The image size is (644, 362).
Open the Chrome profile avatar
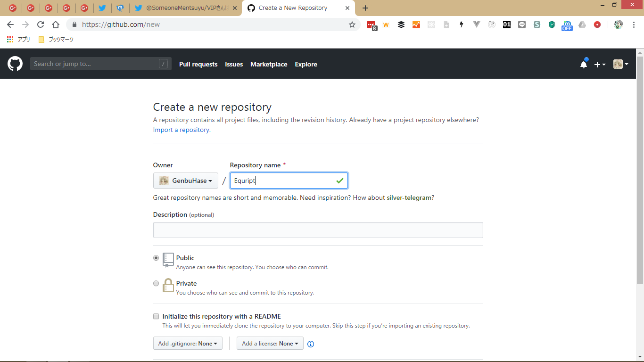(x=619, y=25)
